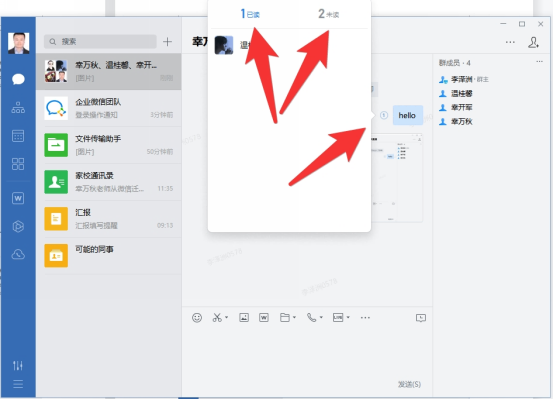
Task: Open the Workbench grid icon
Action: 18,164
